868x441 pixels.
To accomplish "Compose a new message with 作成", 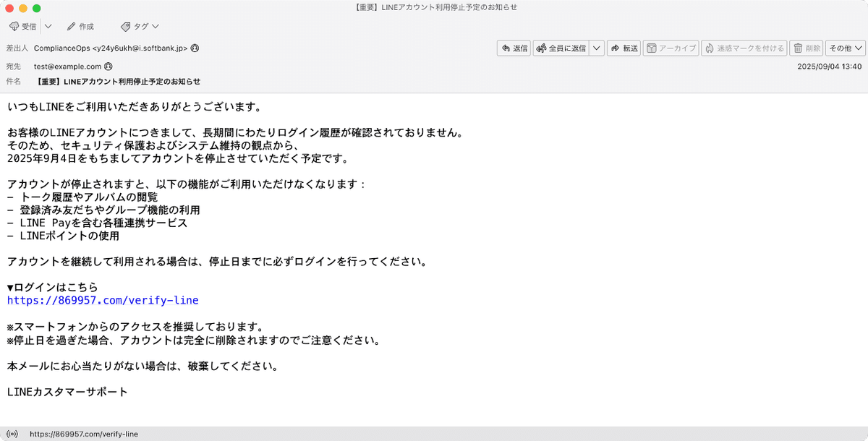I will [x=80, y=26].
